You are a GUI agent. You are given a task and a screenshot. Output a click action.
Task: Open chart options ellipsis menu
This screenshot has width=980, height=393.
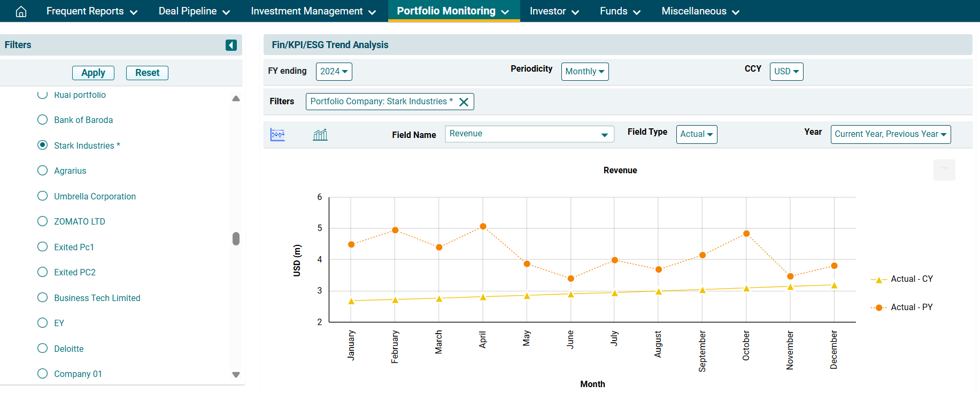pos(944,169)
